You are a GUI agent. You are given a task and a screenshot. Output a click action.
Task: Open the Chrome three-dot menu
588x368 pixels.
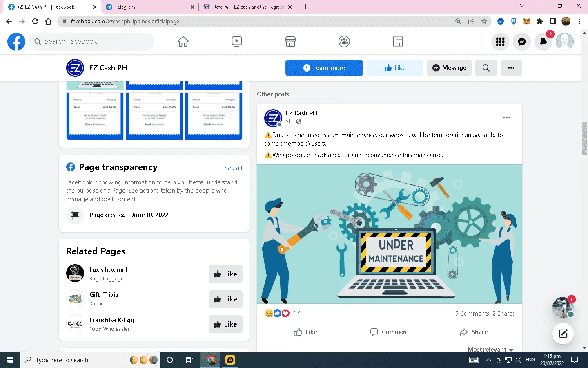coord(579,21)
